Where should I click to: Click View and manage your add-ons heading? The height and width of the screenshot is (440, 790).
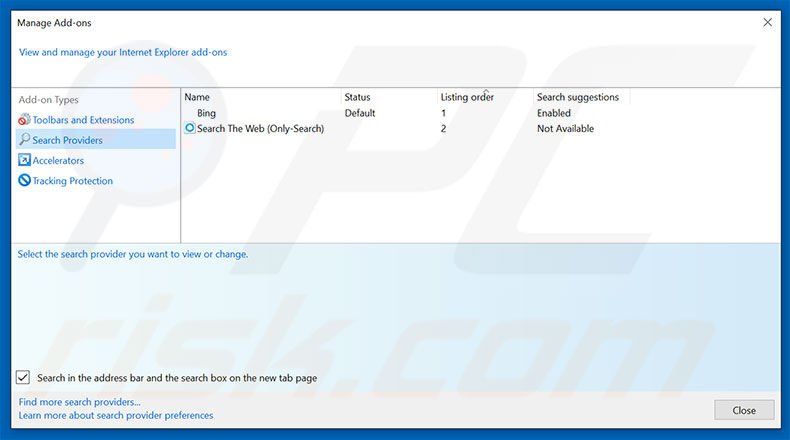coord(123,52)
